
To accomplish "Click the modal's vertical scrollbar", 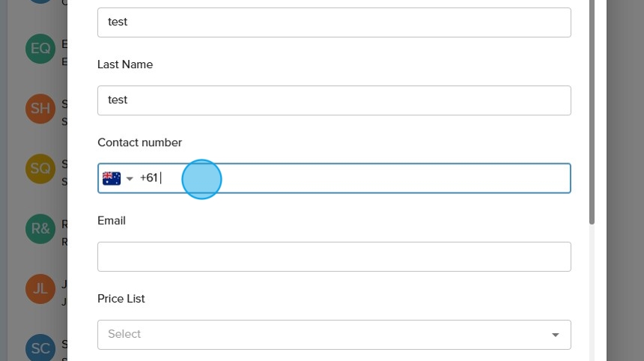I will tap(592, 112).
